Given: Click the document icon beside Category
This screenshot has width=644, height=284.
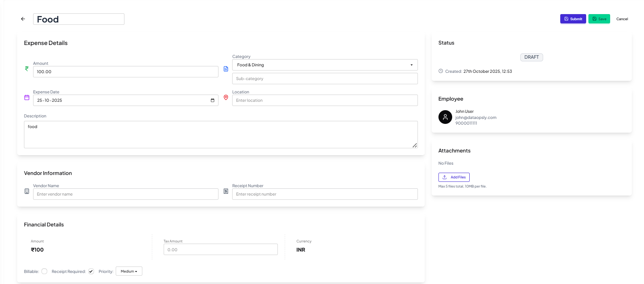Looking at the screenshot, I should click(x=226, y=69).
